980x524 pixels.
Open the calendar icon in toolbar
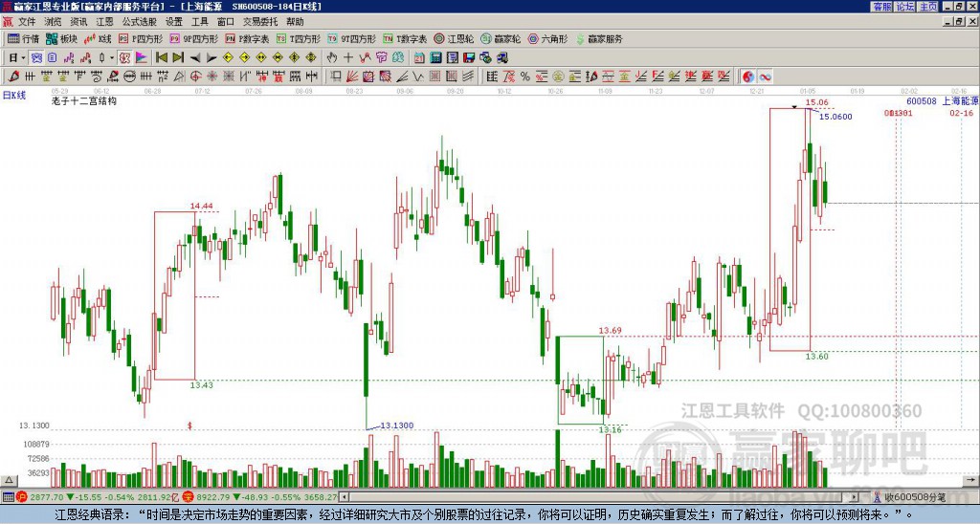pos(419,58)
